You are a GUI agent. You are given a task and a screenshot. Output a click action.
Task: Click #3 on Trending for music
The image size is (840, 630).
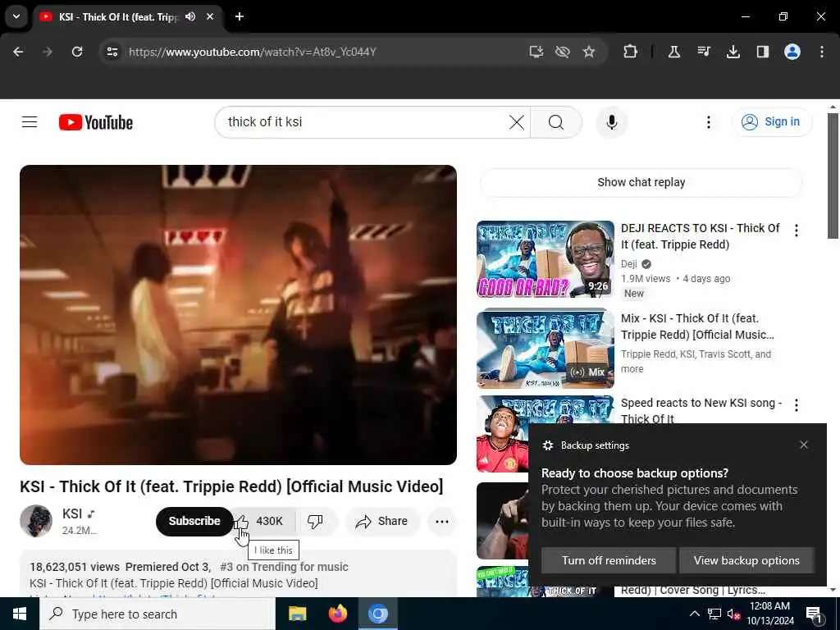[x=284, y=567]
